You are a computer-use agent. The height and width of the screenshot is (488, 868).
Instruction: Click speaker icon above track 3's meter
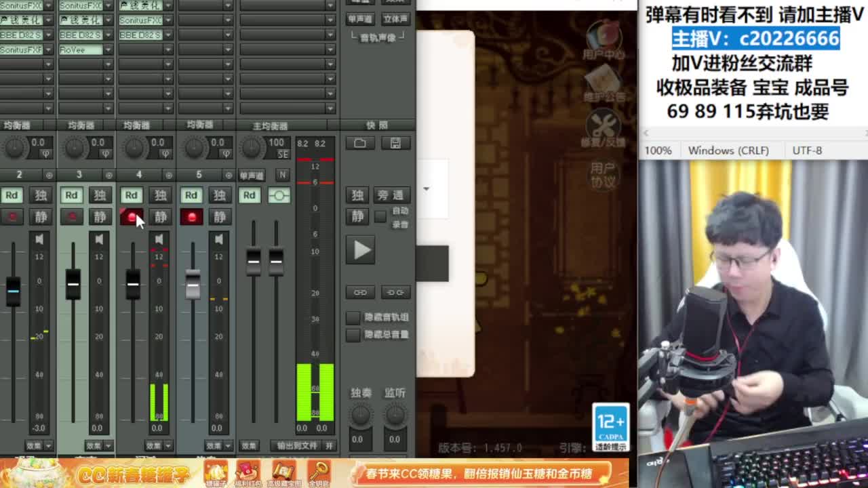(99, 239)
